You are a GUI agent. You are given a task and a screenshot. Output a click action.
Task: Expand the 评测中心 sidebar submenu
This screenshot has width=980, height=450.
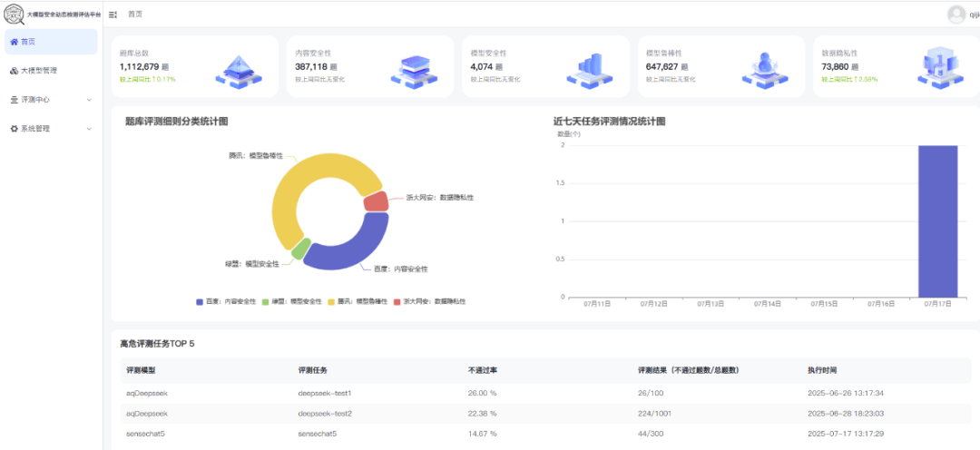(52, 100)
